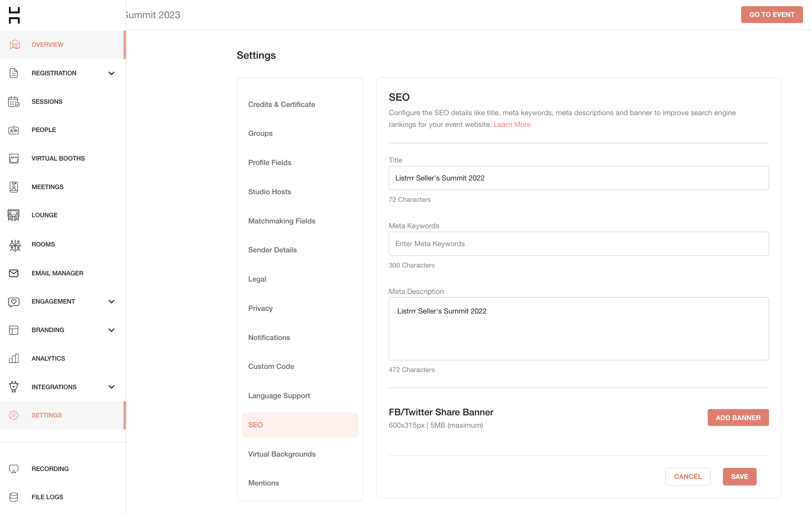Focus the Meta Description text area
The height and width of the screenshot is (515, 812).
579,329
